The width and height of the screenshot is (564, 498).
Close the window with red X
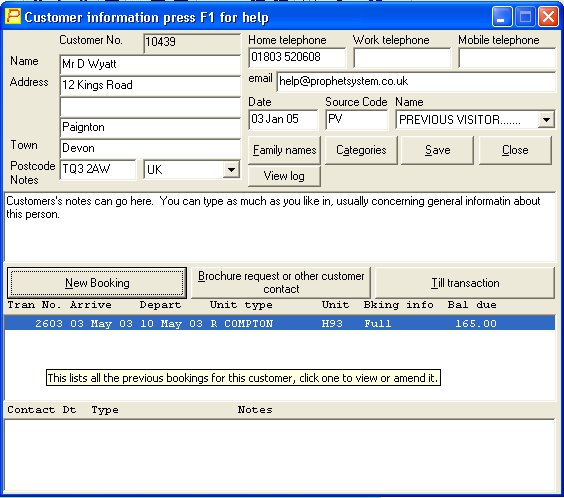click(548, 17)
